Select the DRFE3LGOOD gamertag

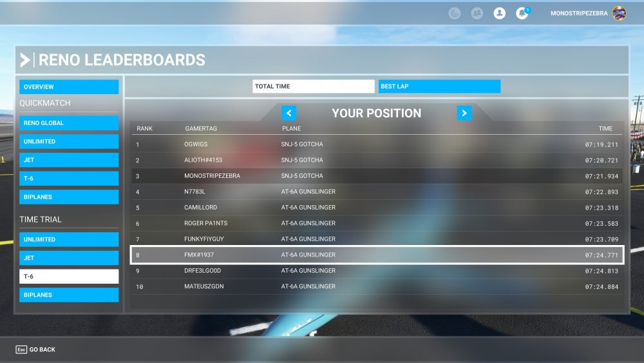coord(202,271)
